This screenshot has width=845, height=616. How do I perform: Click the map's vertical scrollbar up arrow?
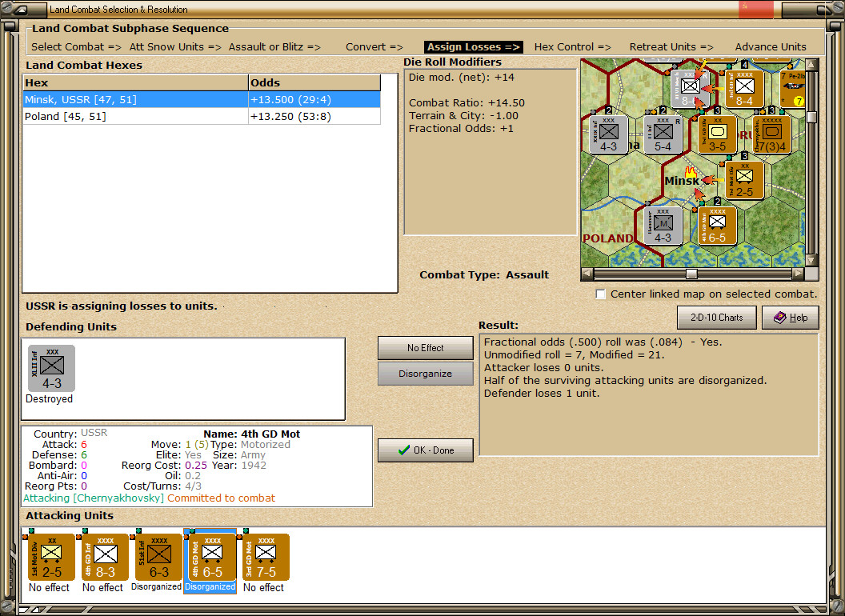tap(811, 64)
